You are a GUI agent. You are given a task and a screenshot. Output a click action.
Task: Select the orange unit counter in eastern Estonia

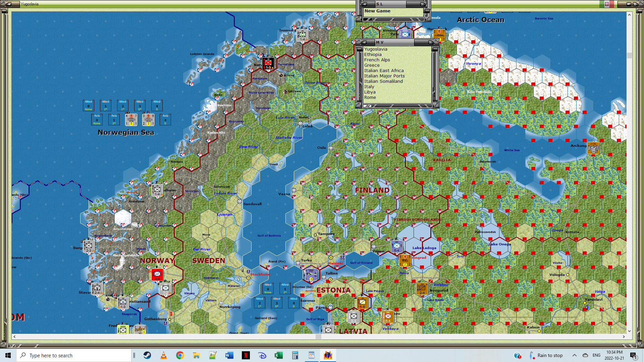coord(363,303)
